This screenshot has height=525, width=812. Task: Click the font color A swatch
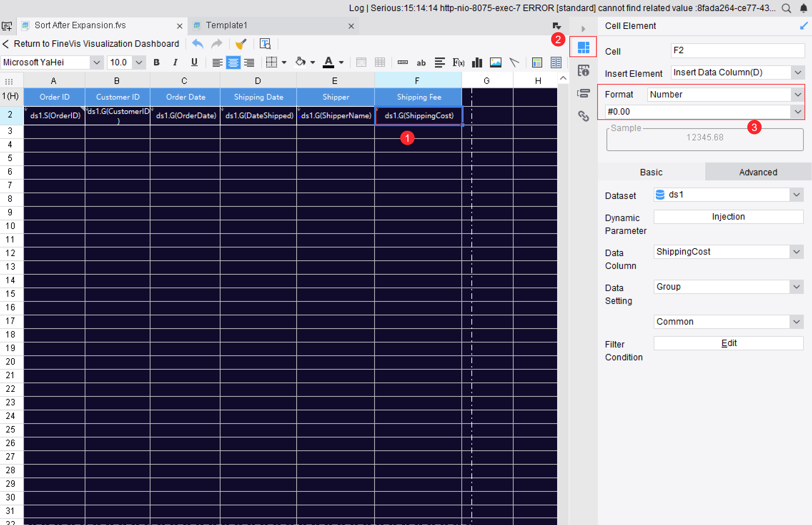(328, 62)
